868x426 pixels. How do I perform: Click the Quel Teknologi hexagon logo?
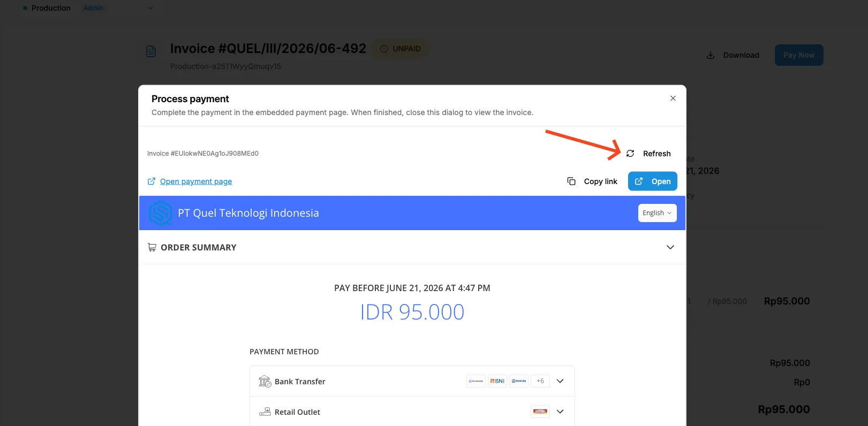click(x=160, y=213)
